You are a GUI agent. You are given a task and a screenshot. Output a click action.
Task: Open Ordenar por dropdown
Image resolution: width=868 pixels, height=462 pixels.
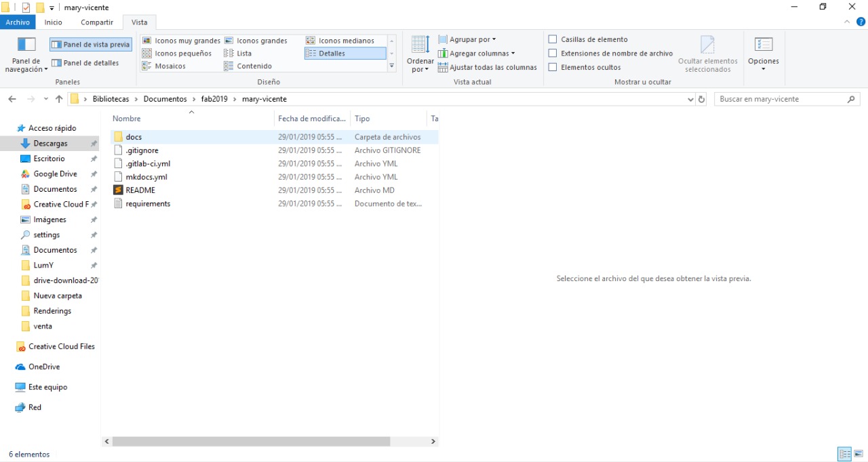coord(420,55)
